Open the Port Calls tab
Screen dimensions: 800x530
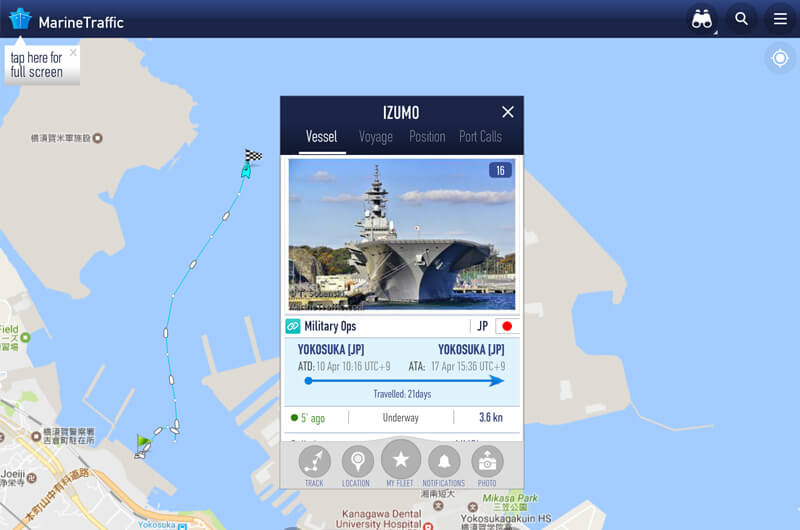pos(480,137)
